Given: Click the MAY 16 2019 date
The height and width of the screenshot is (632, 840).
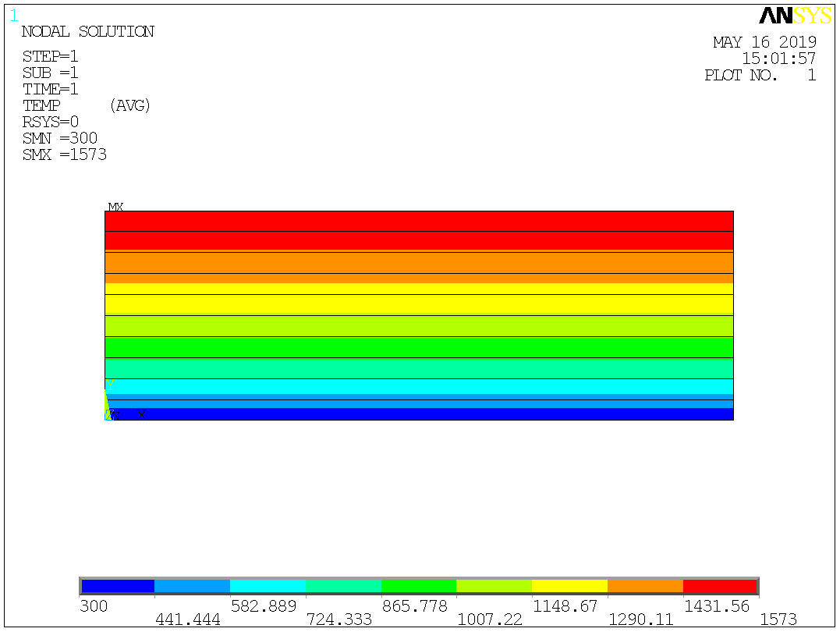Looking at the screenshot, I should pyautogui.click(x=764, y=42).
